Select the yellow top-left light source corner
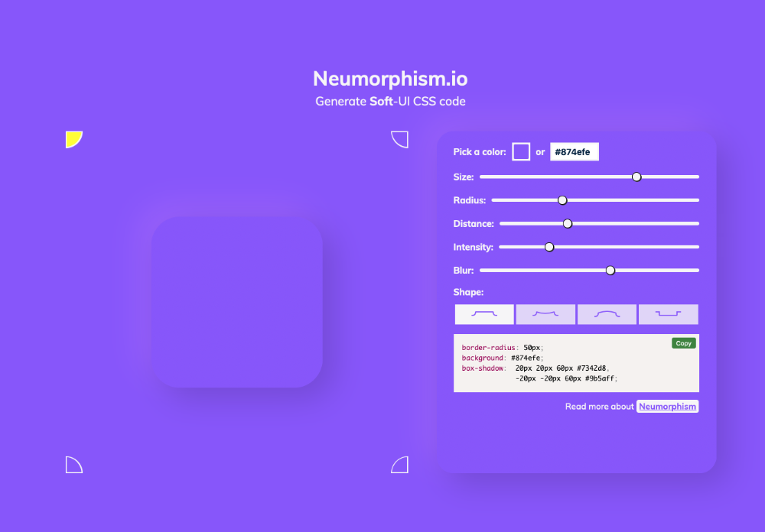Viewport: 765px width, 532px height. pos(74,139)
